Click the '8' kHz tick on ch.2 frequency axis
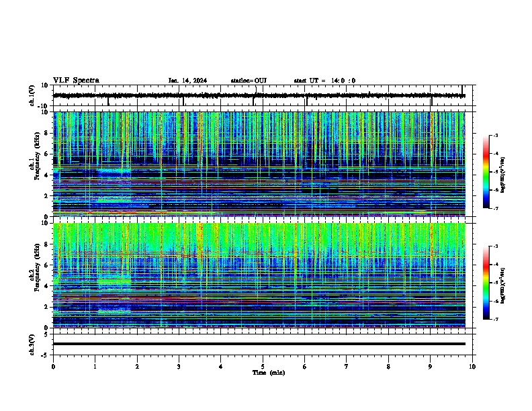The image size is (532, 411). pos(48,244)
